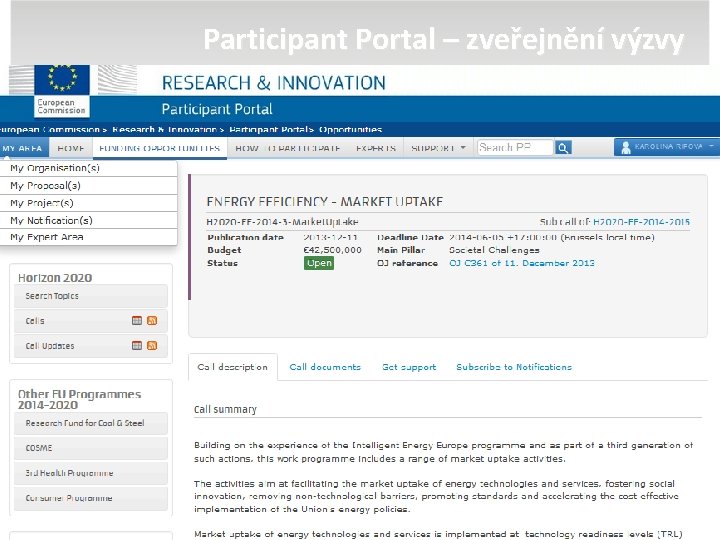Open Call Updates sidebar button
Image resolution: width=720 pixels, height=540 pixels.
(x=91, y=346)
